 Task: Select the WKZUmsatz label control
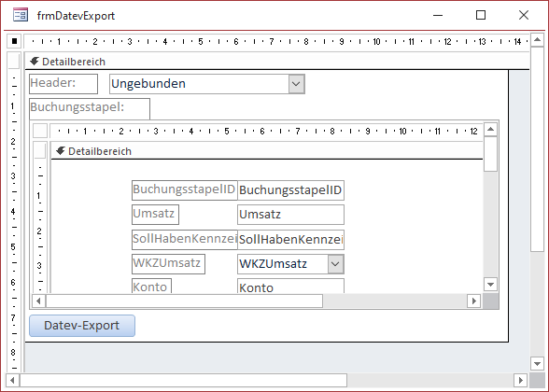(168, 264)
